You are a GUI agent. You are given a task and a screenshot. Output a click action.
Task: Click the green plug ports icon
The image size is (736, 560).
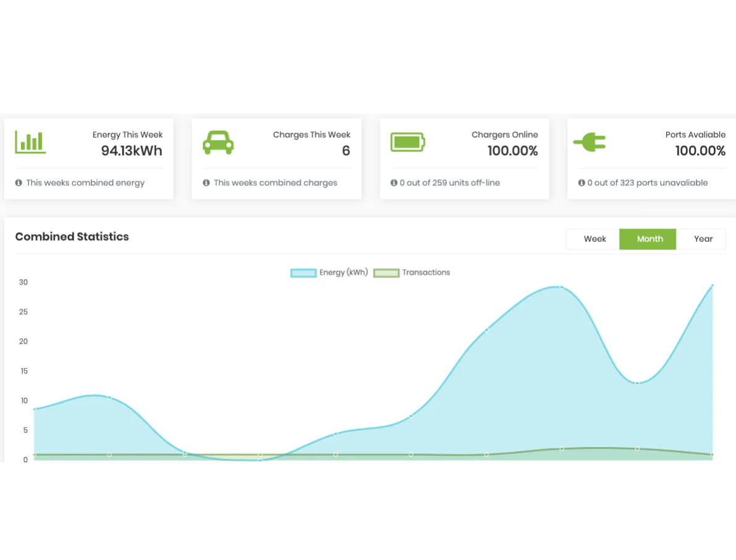[590, 142]
